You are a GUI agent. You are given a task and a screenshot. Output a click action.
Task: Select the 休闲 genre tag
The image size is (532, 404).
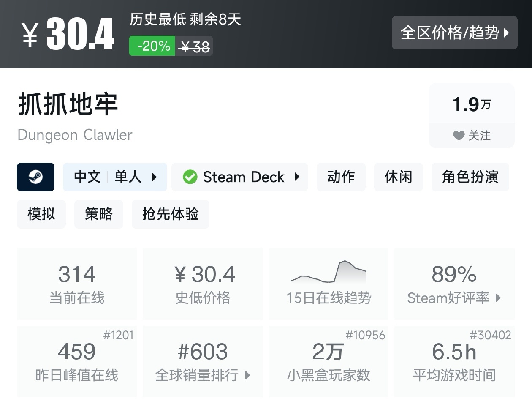[x=398, y=177]
